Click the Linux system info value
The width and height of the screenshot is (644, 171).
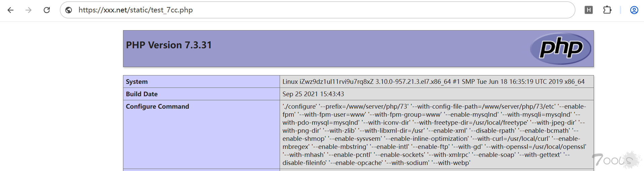(x=433, y=81)
